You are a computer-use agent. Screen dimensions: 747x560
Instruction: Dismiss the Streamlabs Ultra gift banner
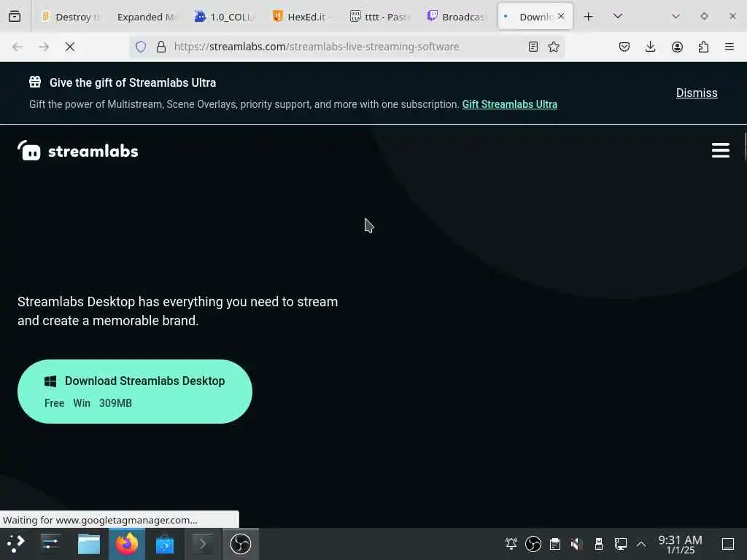[x=697, y=93]
